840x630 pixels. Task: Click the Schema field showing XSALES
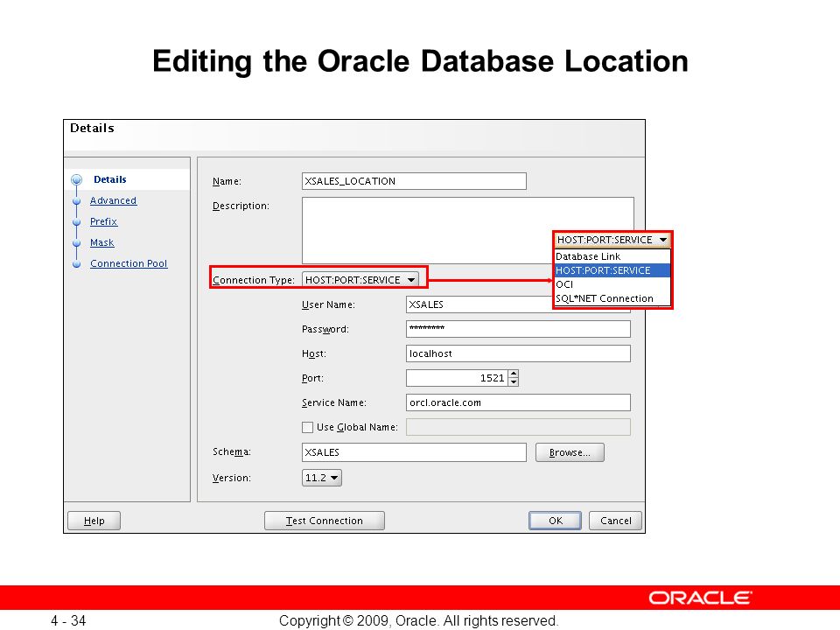(414, 452)
